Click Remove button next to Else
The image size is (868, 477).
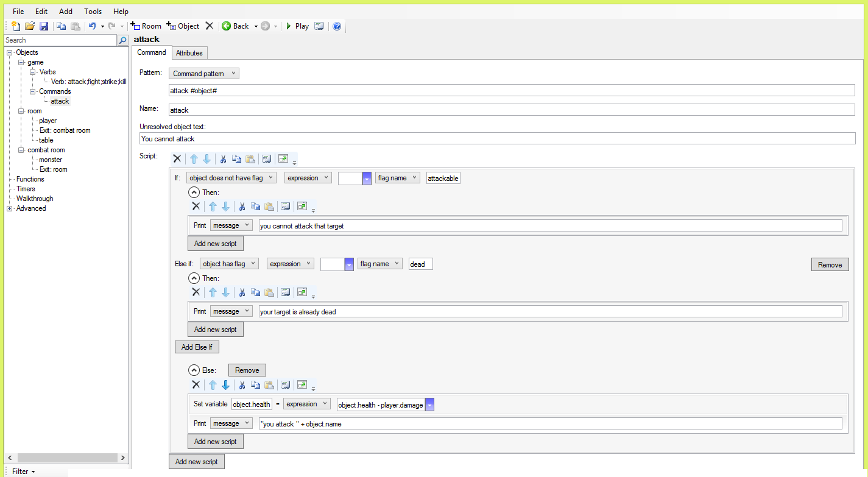coord(247,370)
